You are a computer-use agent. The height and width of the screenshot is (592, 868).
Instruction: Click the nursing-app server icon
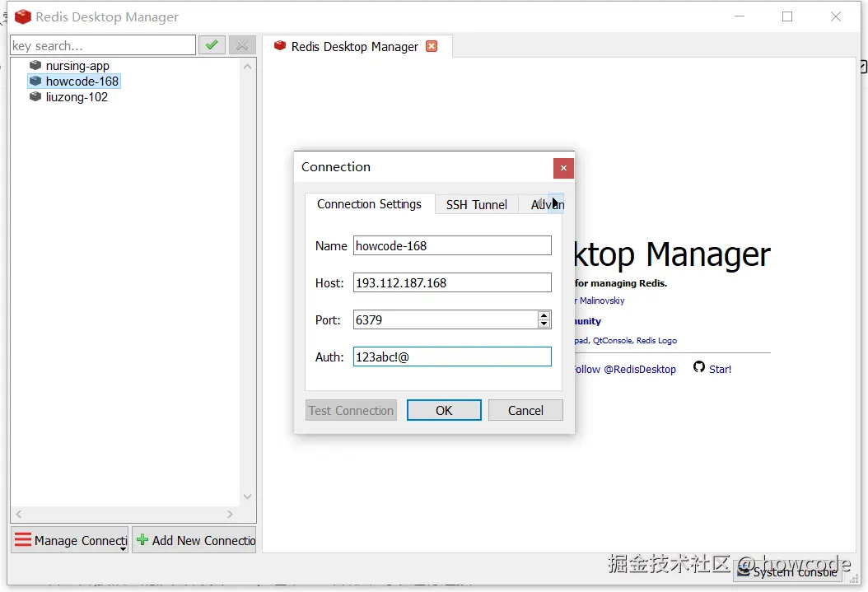[35, 65]
